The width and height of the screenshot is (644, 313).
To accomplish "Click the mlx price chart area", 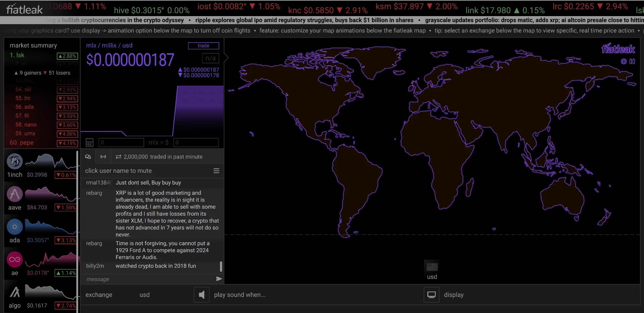I will click(x=152, y=111).
